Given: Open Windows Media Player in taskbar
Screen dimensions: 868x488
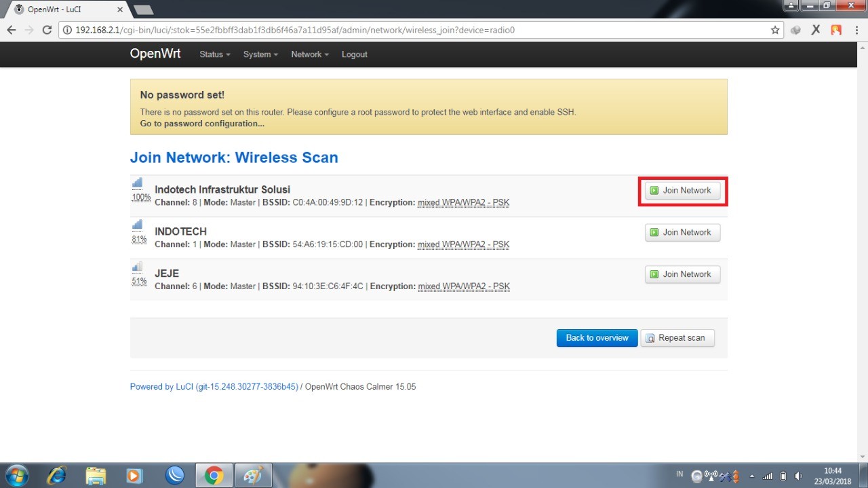Looking at the screenshot, I should click(x=135, y=475).
